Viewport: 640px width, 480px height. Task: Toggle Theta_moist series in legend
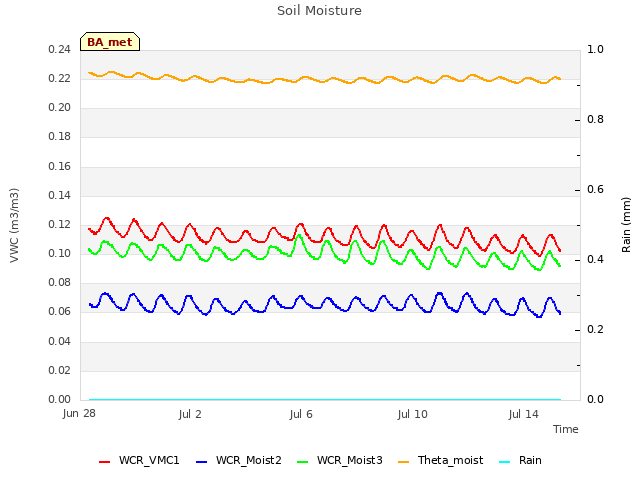[440, 460]
